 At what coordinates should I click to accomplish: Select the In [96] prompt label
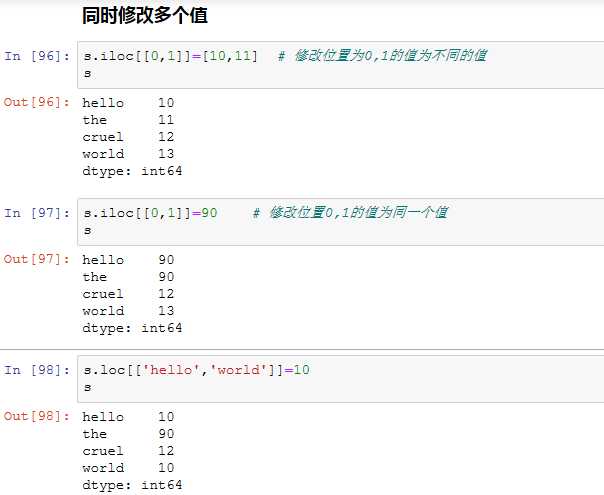[37, 56]
